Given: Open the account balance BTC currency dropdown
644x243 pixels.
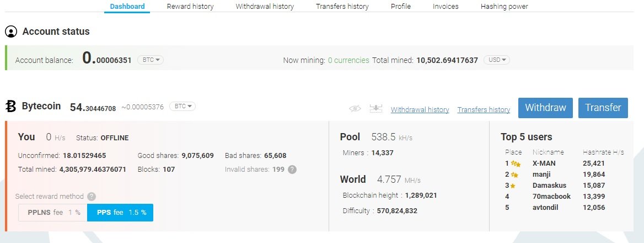Looking at the screenshot, I should [149, 60].
